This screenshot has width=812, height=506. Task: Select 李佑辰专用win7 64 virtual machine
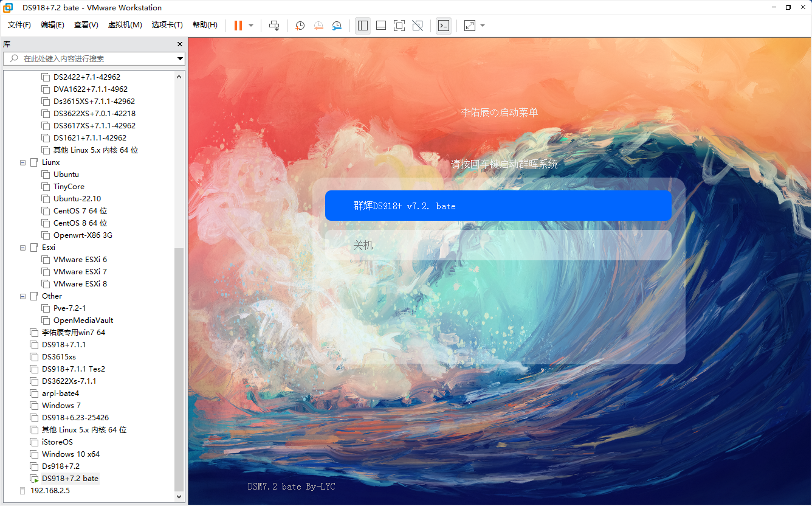tap(74, 333)
